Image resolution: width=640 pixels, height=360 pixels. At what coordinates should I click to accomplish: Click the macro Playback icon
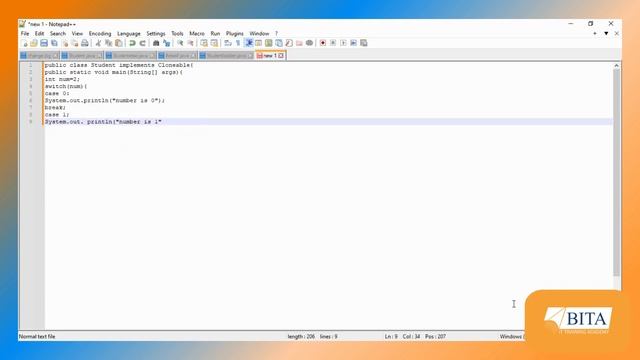point(343,43)
